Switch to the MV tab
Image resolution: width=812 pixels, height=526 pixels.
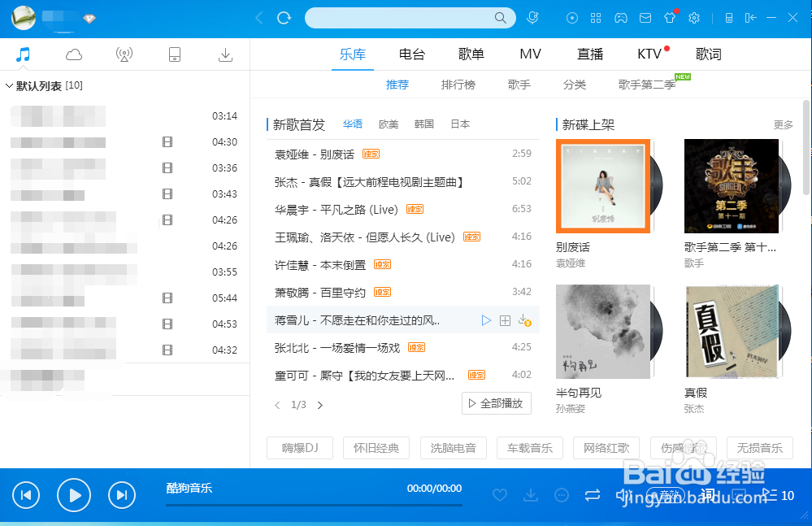point(530,54)
